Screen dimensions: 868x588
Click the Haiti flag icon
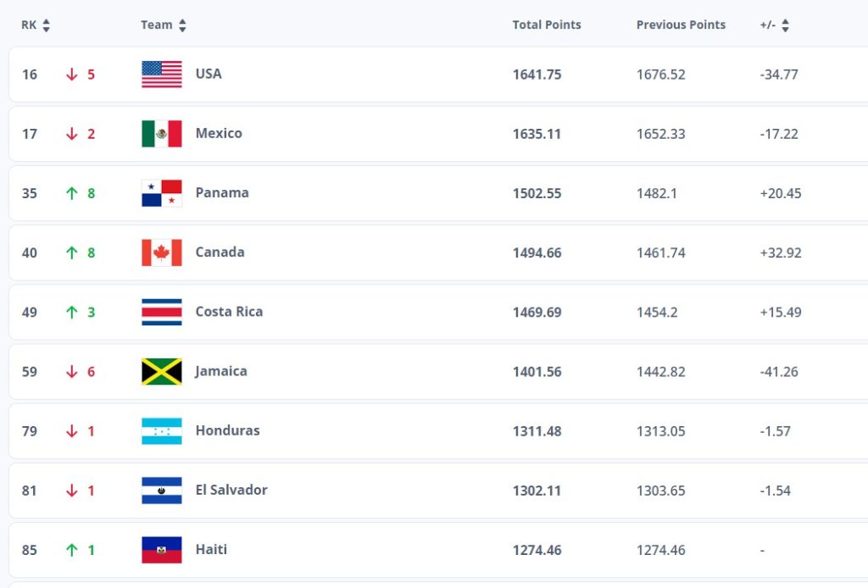click(x=162, y=550)
